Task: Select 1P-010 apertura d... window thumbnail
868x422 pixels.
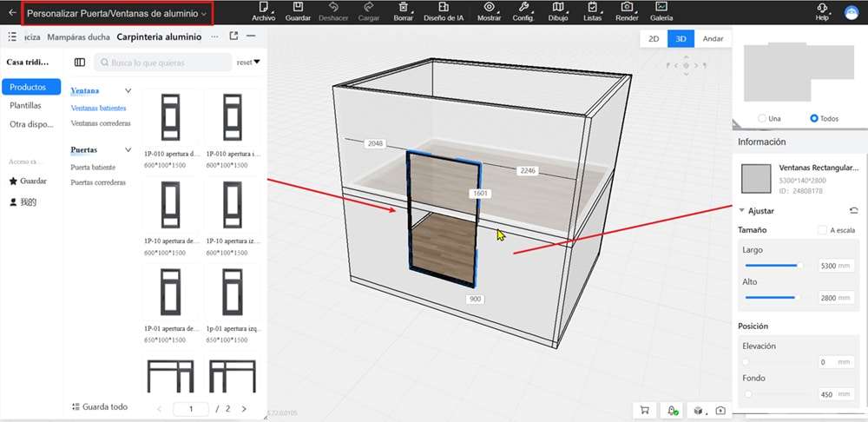Action: tap(170, 117)
